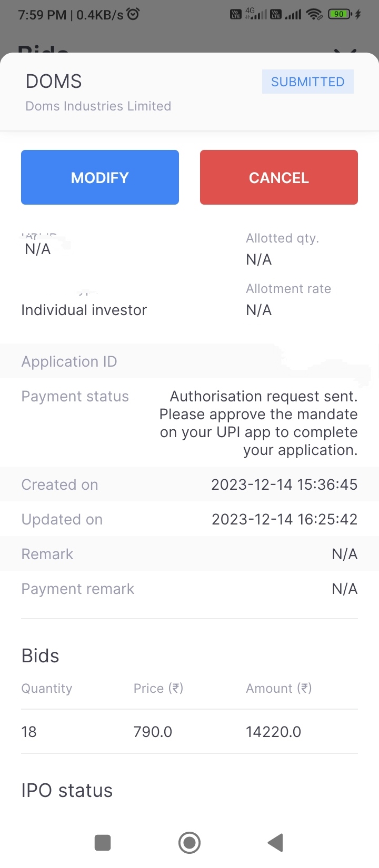
Task: Tap the payment status authorisation message
Action: point(258,423)
